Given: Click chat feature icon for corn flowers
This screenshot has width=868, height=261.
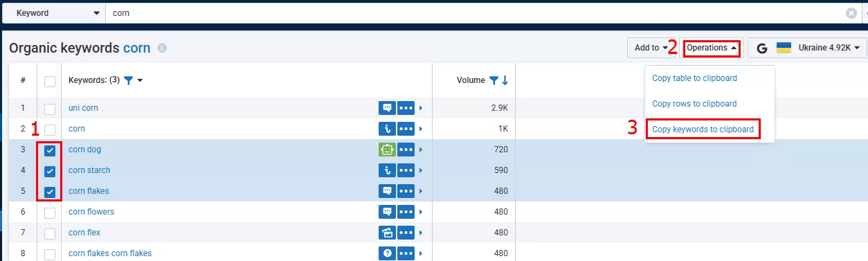Looking at the screenshot, I should 387,212.
